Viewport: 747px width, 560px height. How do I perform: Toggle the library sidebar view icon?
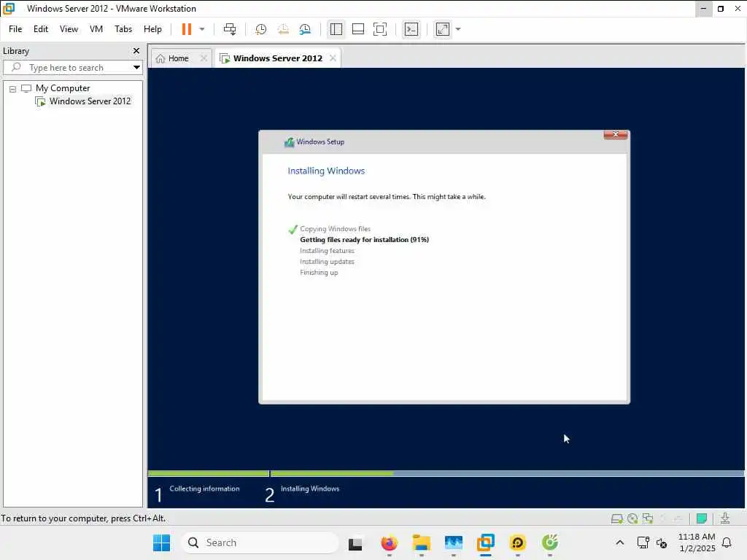[x=336, y=29]
